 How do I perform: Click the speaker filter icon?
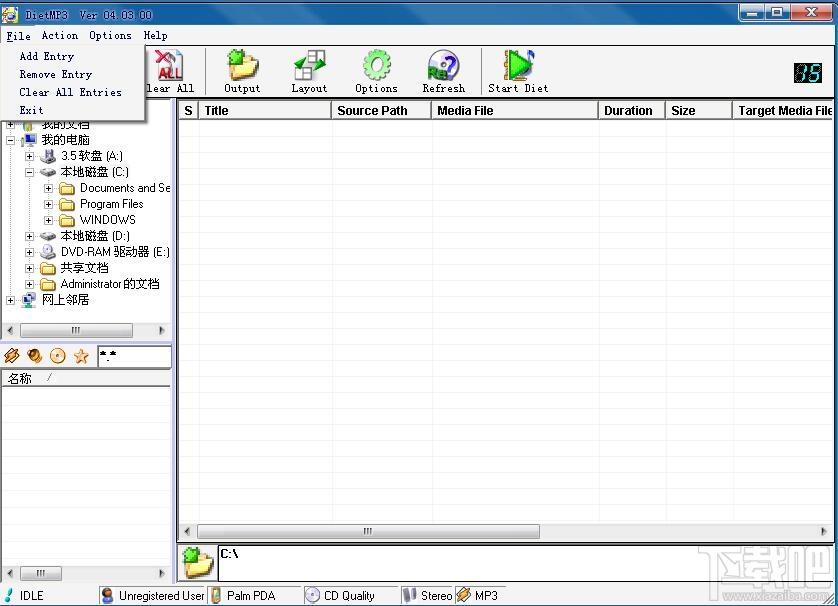(35, 355)
